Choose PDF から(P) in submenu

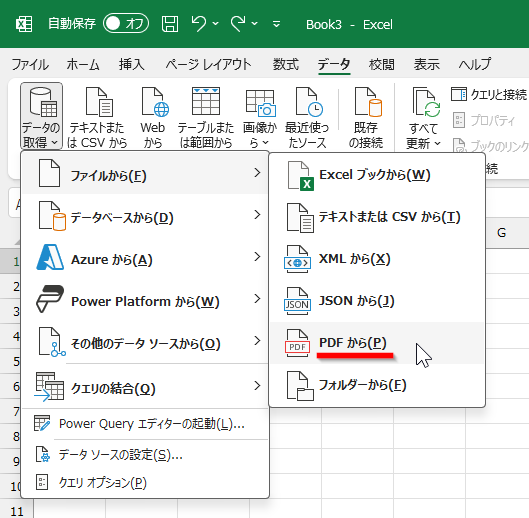(x=377, y=343)
